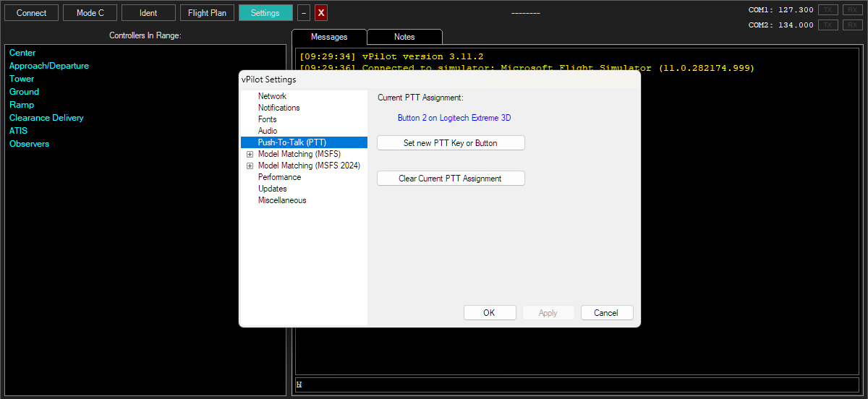Toggle Mode C transponder
Image resolution: width=868 pixels, height=399 pixels.
90,13
